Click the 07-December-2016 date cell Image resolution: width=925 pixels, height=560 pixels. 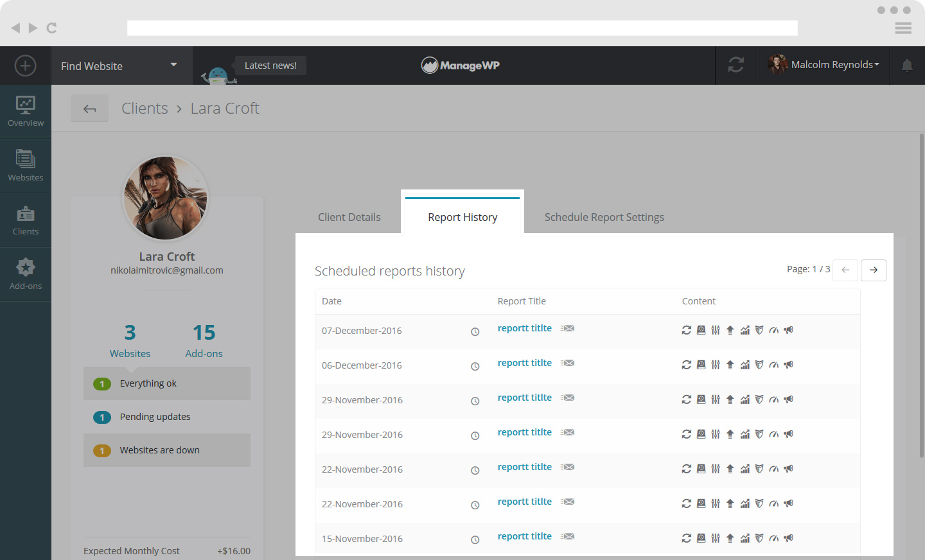point(362,331)
